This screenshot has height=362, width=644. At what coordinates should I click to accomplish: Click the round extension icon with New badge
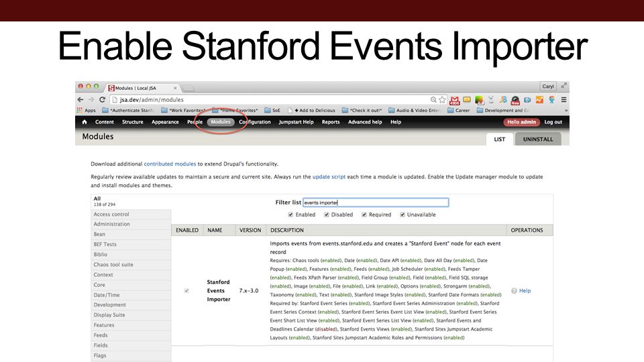point(515,100)
